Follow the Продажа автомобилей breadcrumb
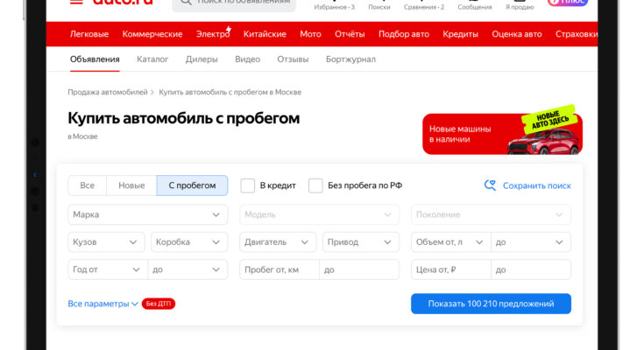 click(x=108, y=93)
